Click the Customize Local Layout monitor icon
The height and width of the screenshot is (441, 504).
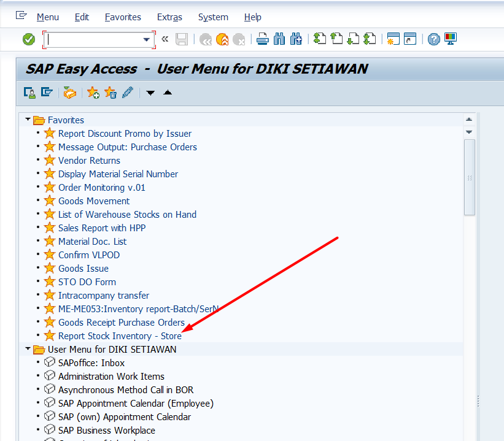[x=451, y=39]
